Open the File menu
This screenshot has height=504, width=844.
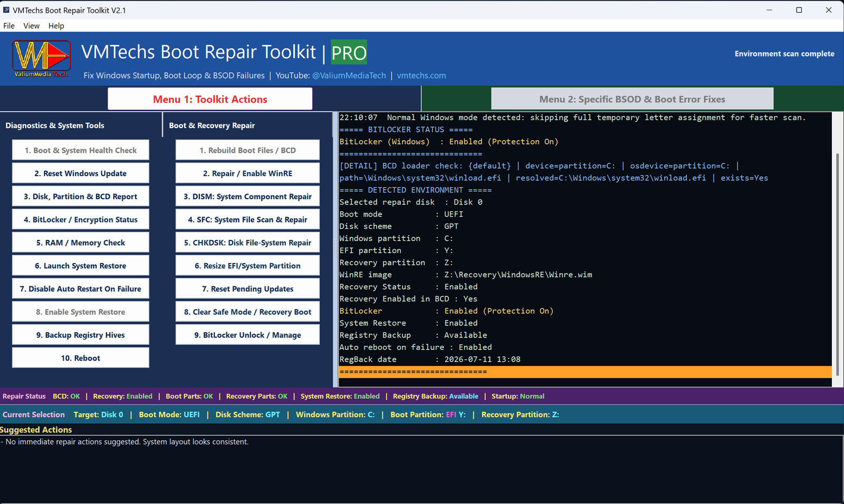[9, 26]
